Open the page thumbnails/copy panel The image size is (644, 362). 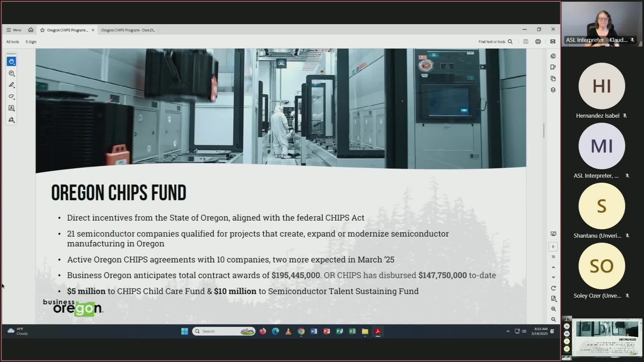click(553, 78)
